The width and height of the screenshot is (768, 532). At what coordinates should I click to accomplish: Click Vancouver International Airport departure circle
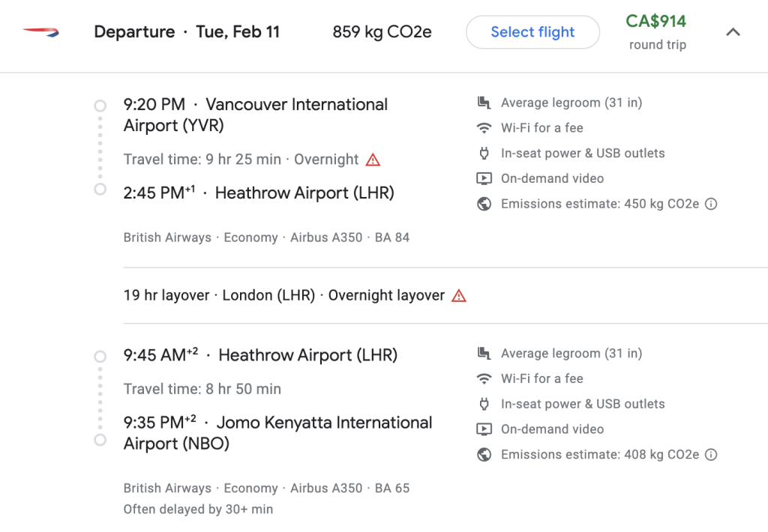pyautogui.click(x=100, y=106)
